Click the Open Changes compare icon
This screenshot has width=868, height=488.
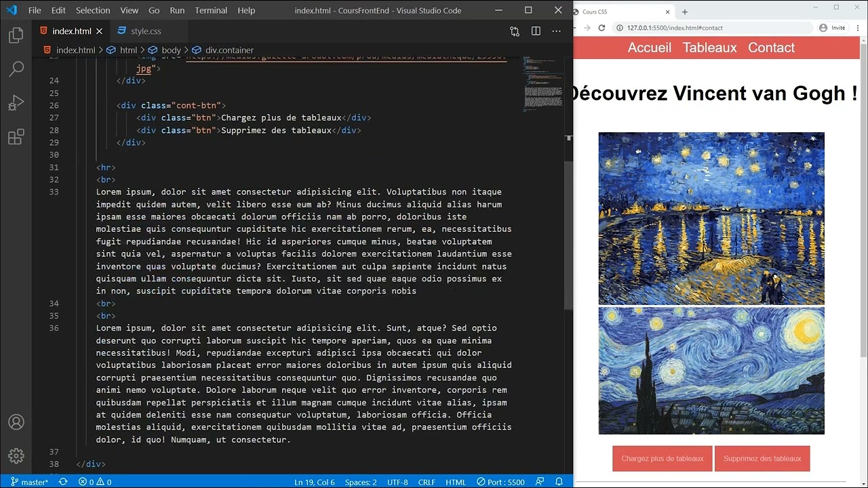pos(515,31)
